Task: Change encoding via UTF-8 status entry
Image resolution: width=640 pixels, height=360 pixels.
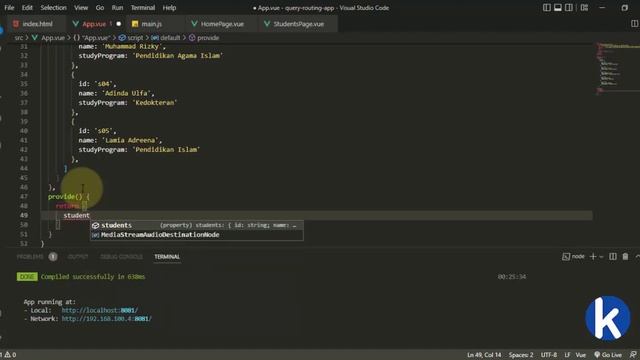Action: pos(549,355)
